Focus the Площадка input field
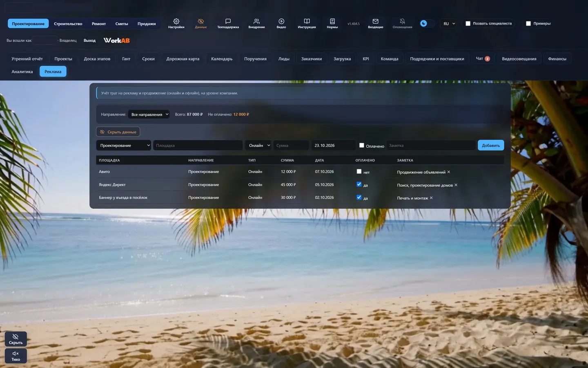This screenshot has height=368, width=588. [x=198, y=145]
